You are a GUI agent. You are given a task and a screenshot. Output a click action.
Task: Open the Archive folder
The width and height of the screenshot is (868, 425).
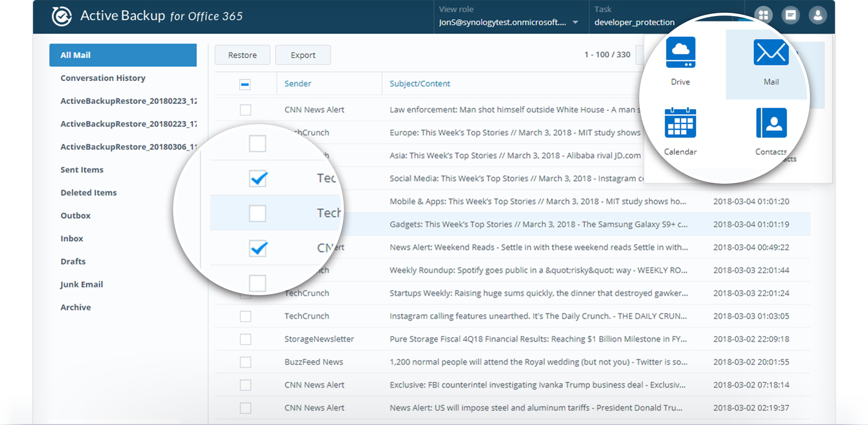click(75, 307)
